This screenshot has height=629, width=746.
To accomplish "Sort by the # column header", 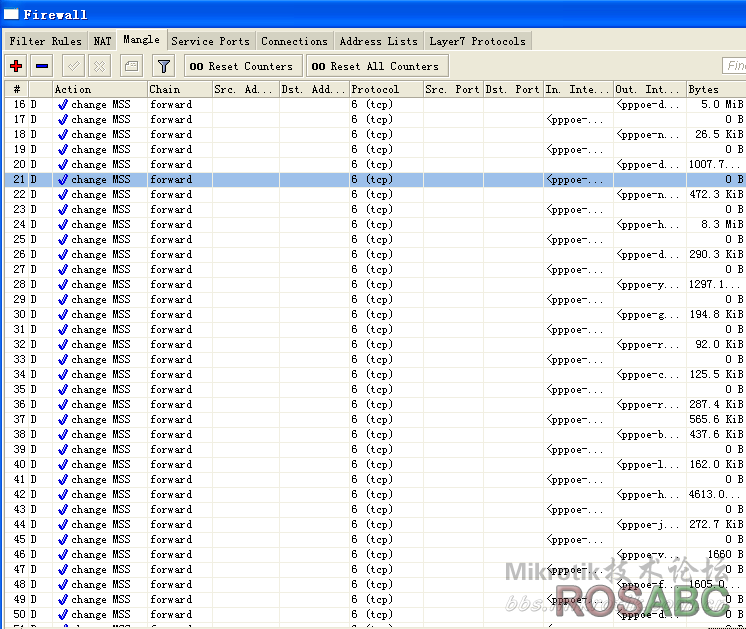I will (17, 89).
